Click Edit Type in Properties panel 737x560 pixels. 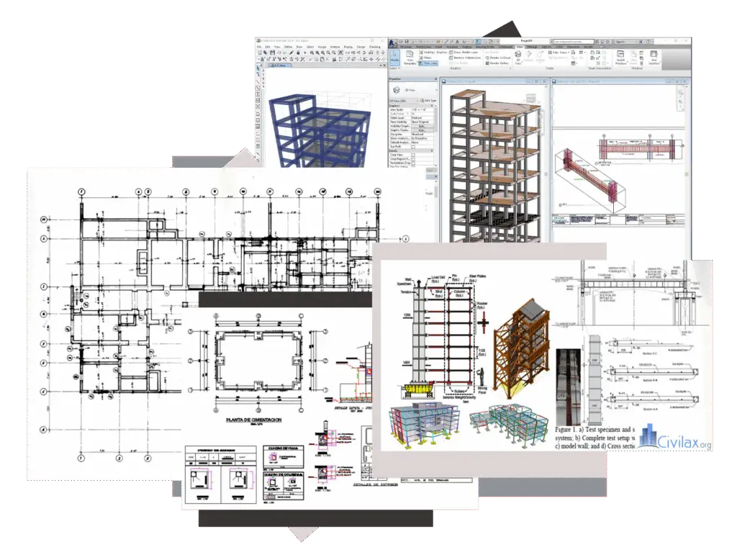point(429,101)
